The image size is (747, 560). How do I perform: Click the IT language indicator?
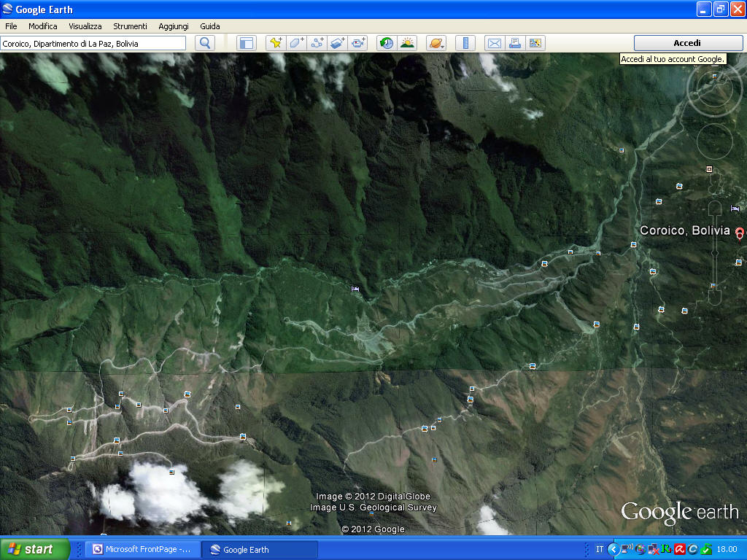pyautogui.click(x=600, y=550)
